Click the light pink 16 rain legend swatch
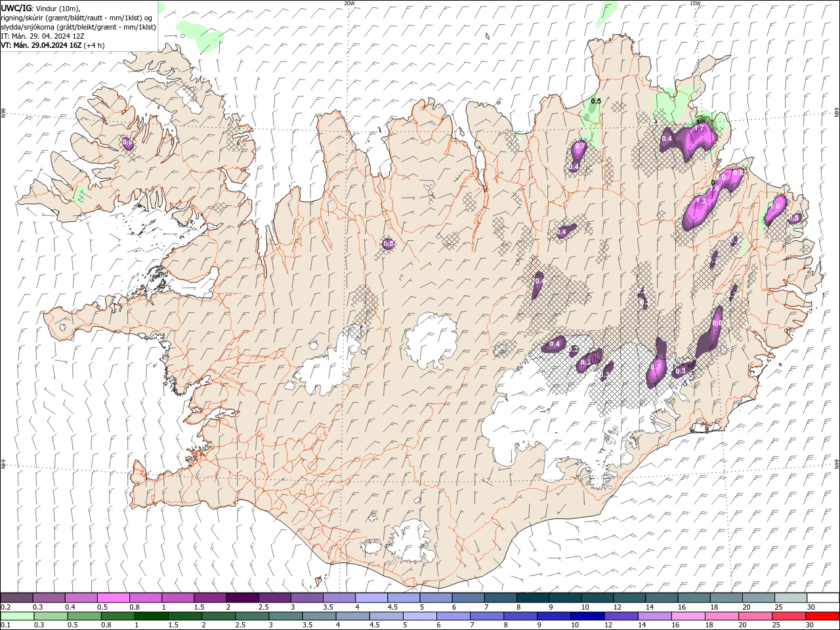The image size is (840, 630). coord(688,616)
